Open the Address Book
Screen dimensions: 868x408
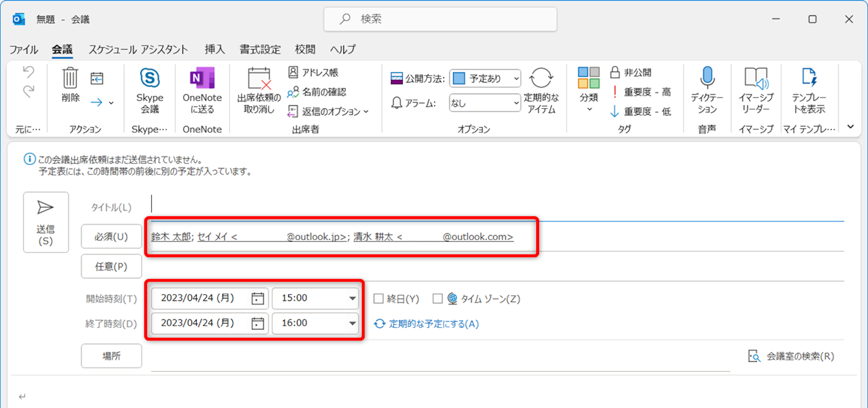click(313, 73)
